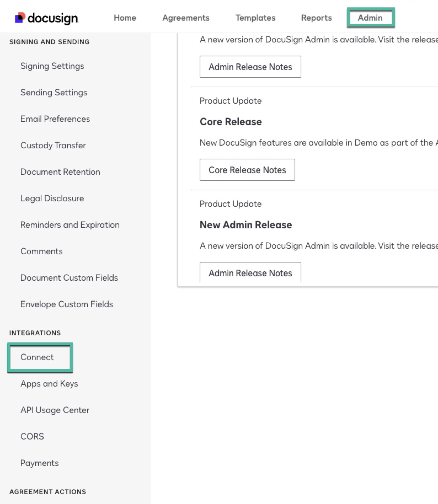Open Sending Settings
Image resolution: width=438 pixels, height=504 pixels.
tap(54, 92)
